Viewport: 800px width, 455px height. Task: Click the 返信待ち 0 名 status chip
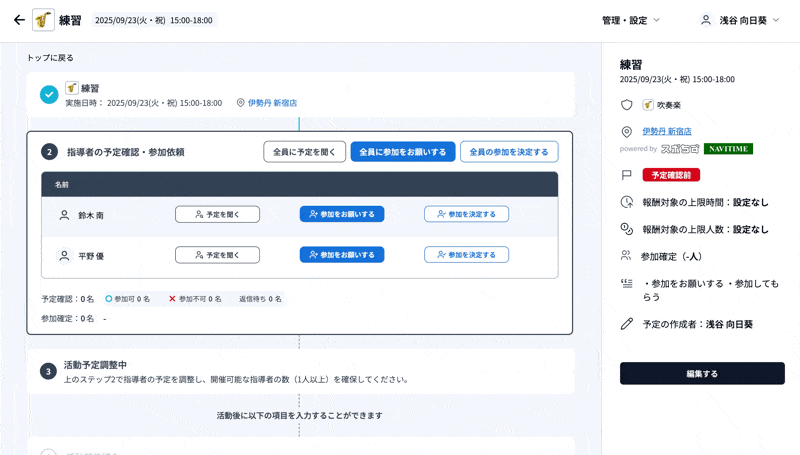260,299
